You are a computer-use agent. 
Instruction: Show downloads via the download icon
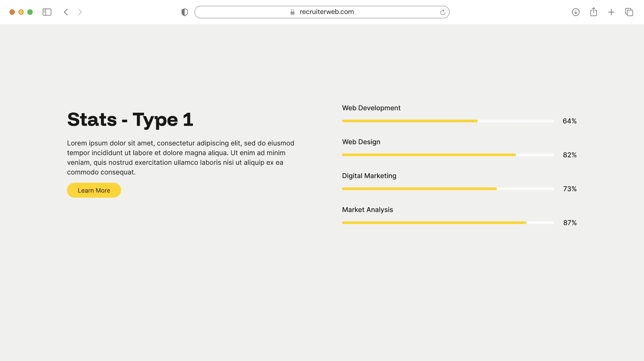[576, 12]
